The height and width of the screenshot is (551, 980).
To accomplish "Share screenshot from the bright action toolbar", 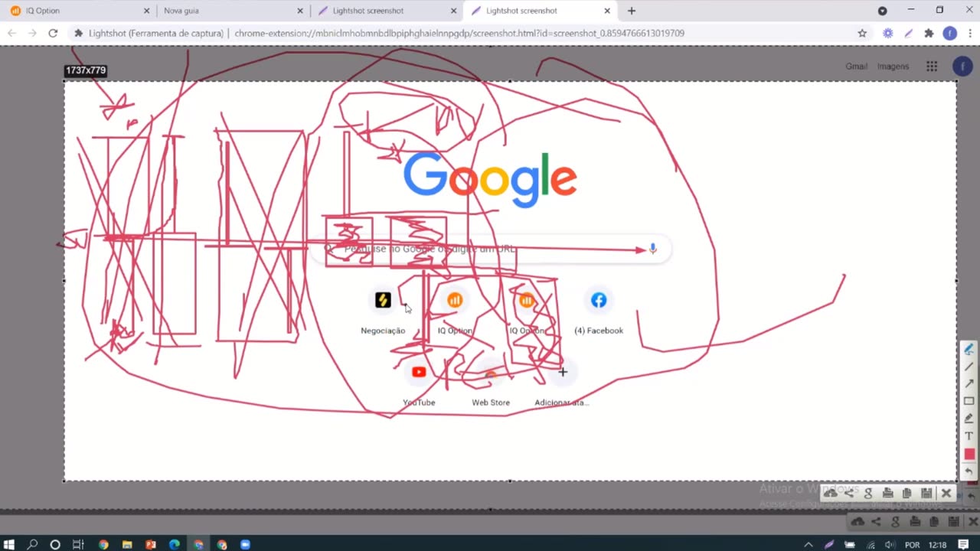I will tap(849, 494).
